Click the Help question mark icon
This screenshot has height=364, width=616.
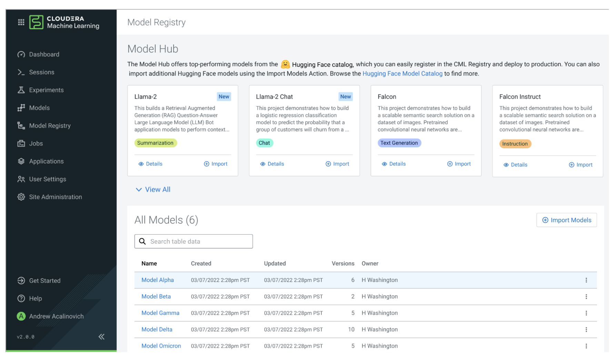tap(21, 299)
